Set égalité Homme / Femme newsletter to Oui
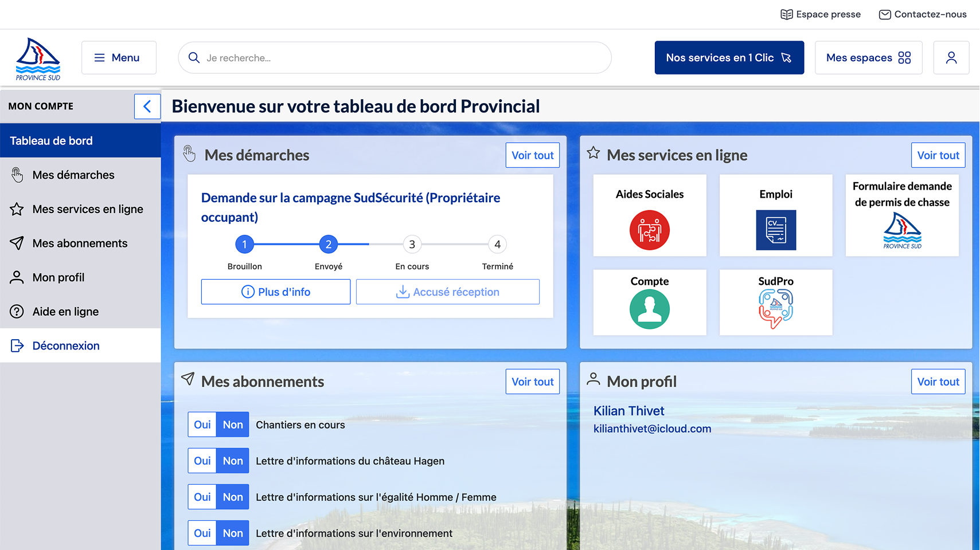The width and height of the screenshot is (980, 550). click(202, 497)
